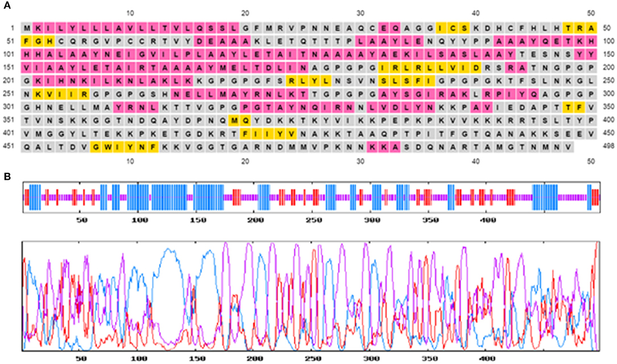Select the W residue in row 451
This screenshot has width=617, height=364.
point(107,146)
